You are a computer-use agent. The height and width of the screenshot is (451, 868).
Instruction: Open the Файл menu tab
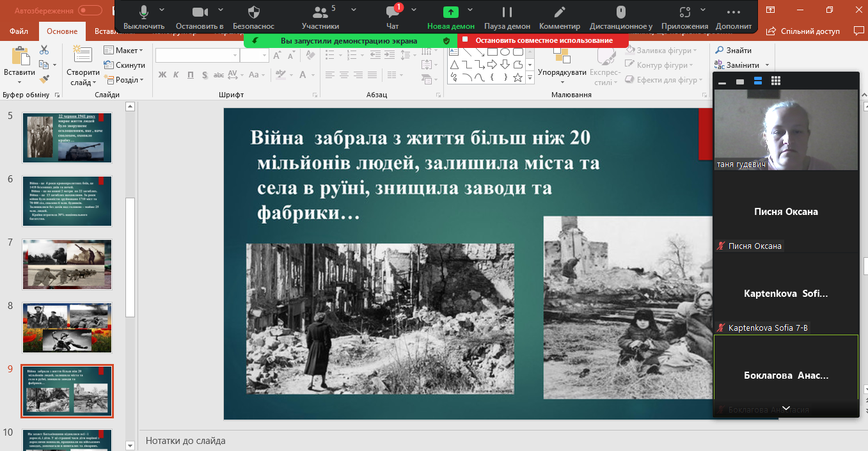(x=19, y=31)
